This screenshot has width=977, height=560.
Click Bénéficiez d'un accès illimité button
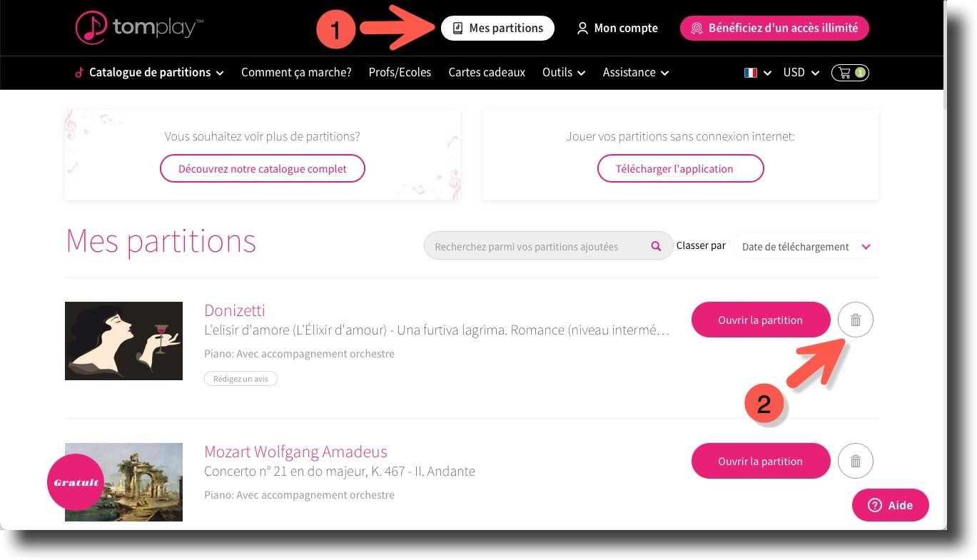pyautogui.click(x=774, y=29)
